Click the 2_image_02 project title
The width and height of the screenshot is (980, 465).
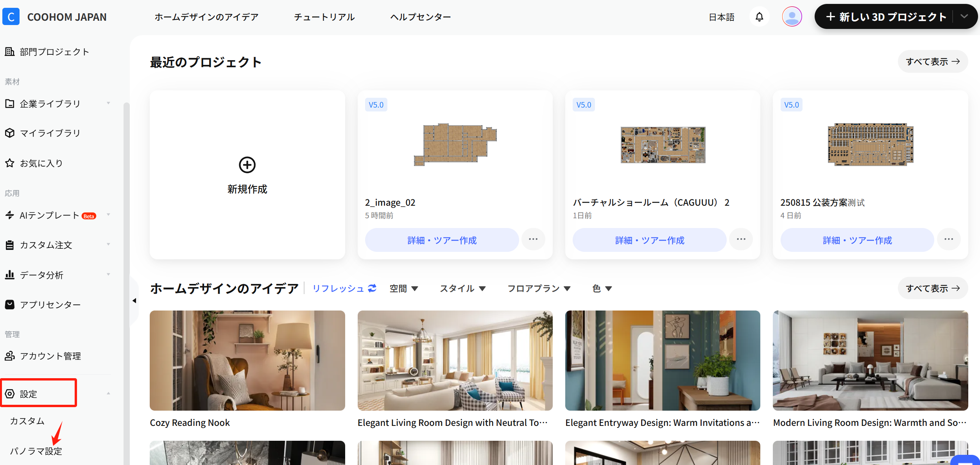point(390,202)
